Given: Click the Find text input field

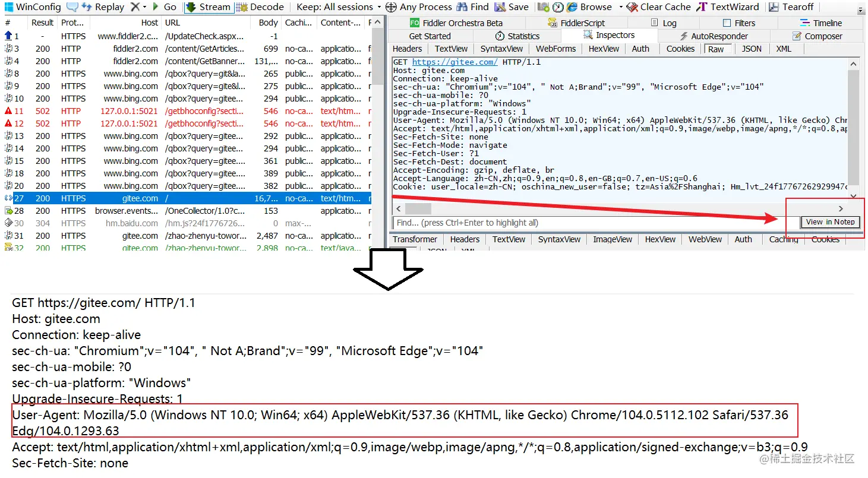Looking at the screenshot, I should pos(595,223).
